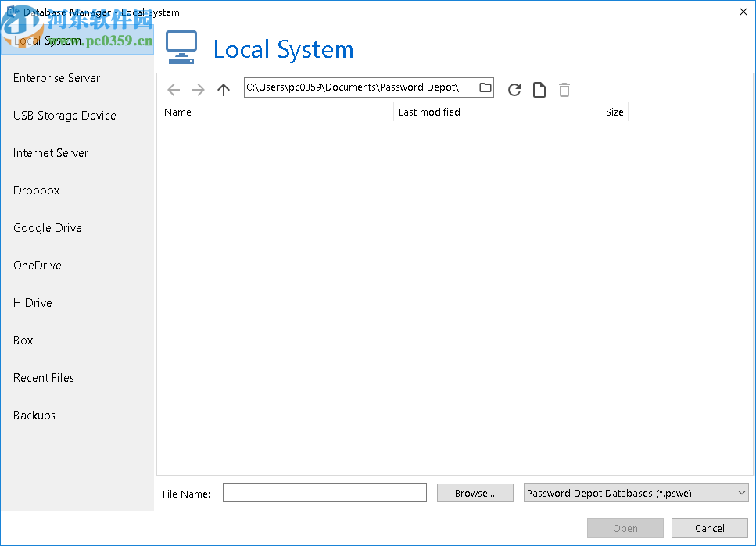Click the forward navigation arrow
The width and height of the screenshot is (756, 546).
point(199,90)
